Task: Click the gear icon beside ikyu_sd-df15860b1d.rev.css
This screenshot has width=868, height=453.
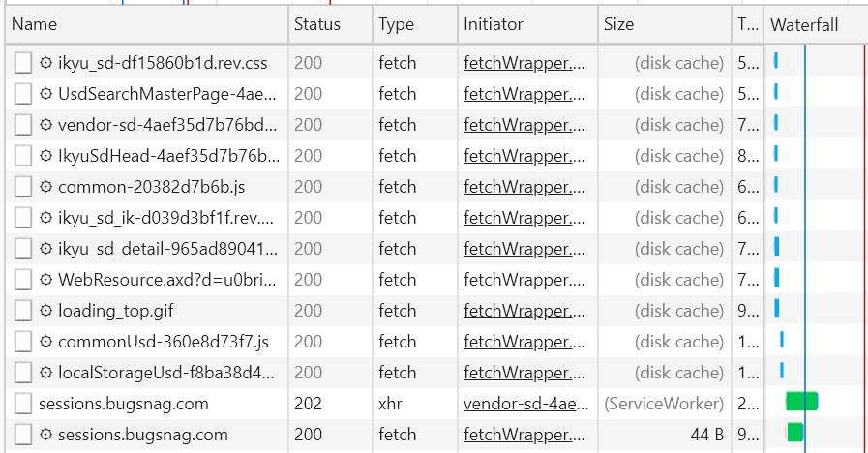Action: click(x=45, y=63)
